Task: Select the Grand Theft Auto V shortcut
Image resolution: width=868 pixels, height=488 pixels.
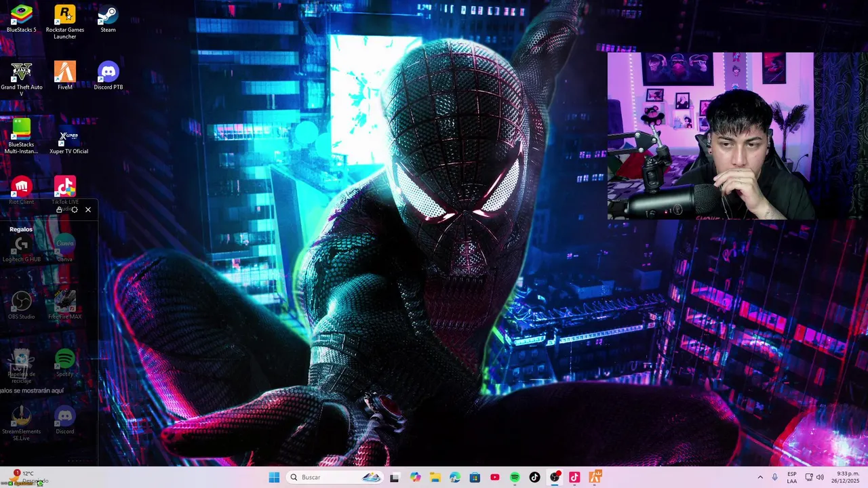Action: [x=22, y=79]
